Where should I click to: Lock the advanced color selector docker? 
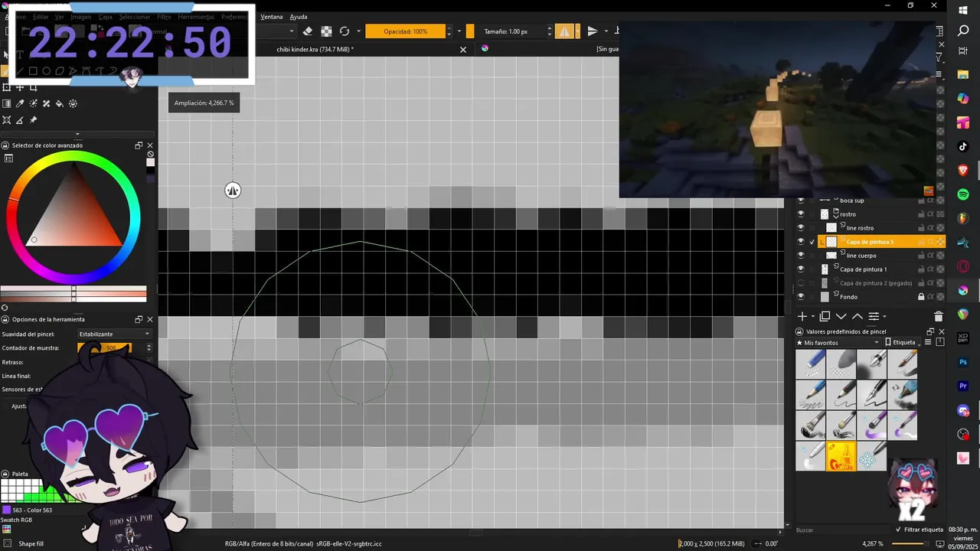click(x=5, y=145)
